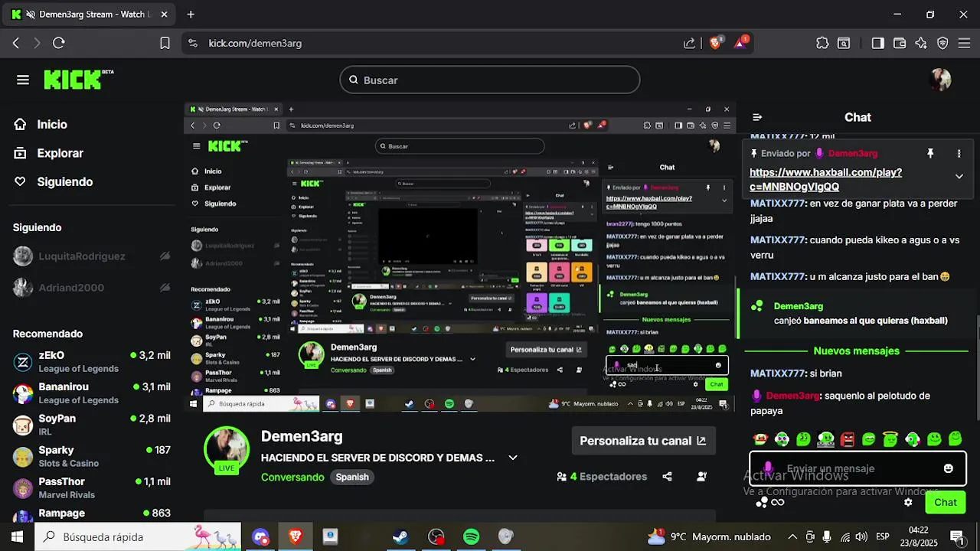Open the Demen3arg channel name link
The width and height of the screenshot is (980, 551).
pos(302,436)
